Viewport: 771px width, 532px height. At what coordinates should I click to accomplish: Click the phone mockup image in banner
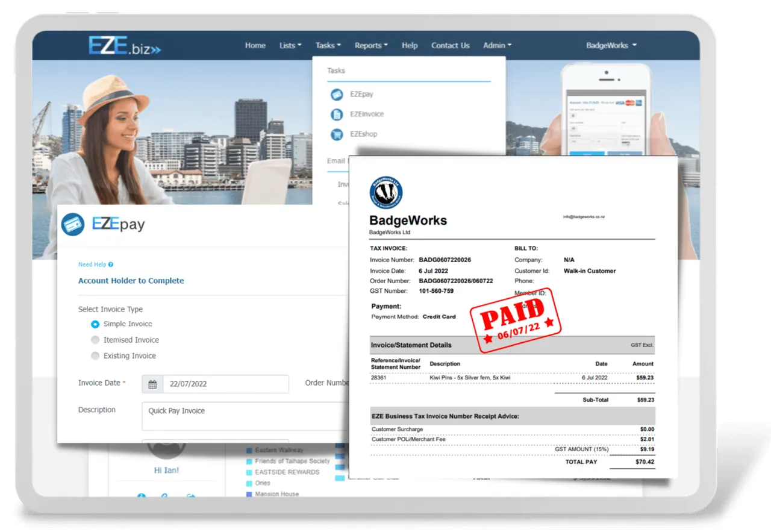click(605, 108)
